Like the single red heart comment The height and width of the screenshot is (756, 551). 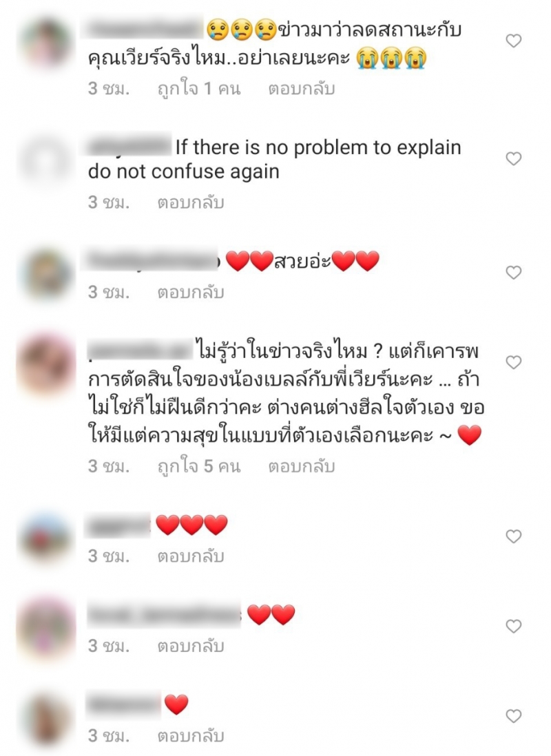point(513,715)
